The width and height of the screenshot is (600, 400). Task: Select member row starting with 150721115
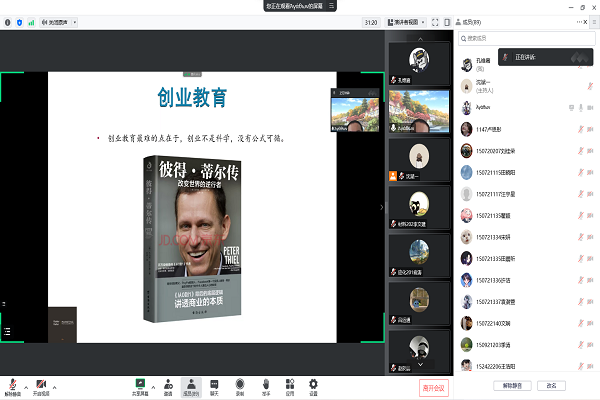coord(527,173)
